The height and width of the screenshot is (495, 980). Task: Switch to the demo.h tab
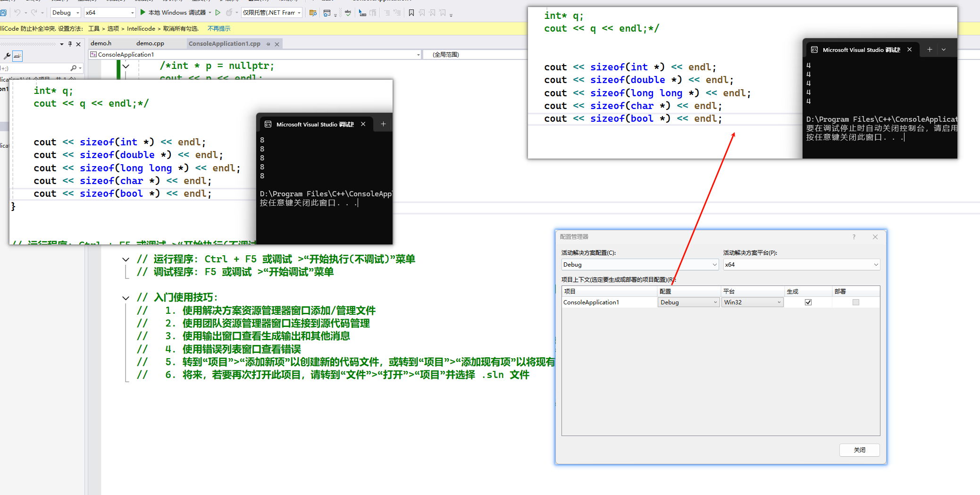101,43
